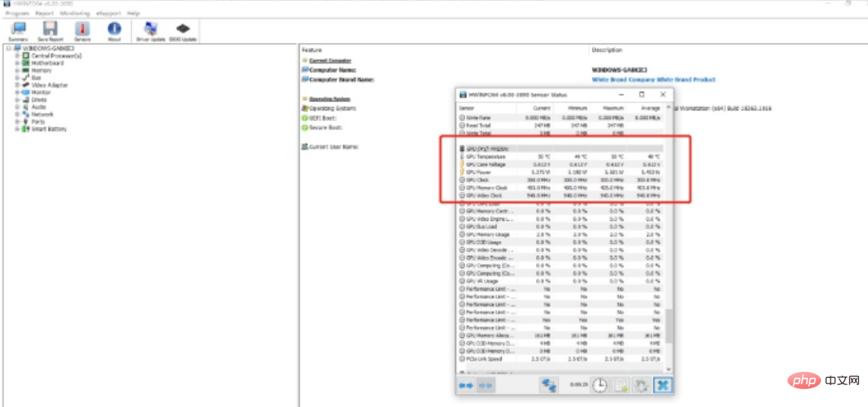Collapse the WINDOWS root computer node
Viewport: 868px width, 407px height.
[8, 49]
